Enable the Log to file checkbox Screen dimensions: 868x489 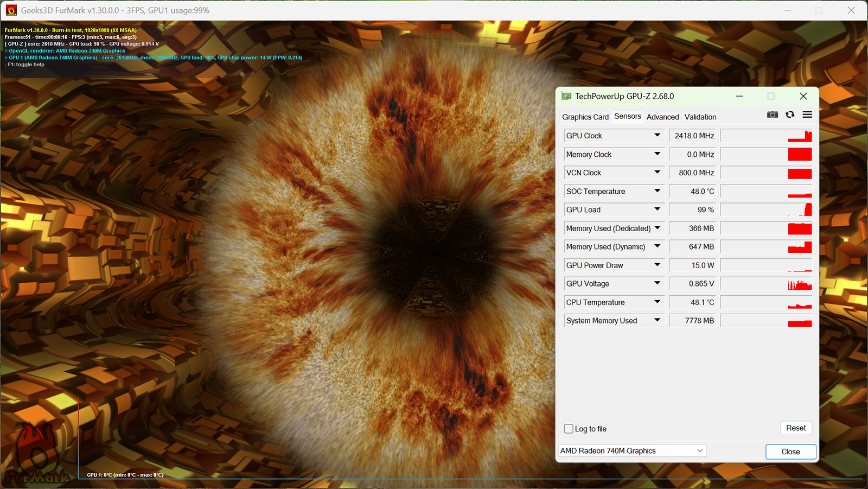click(569, 429)
